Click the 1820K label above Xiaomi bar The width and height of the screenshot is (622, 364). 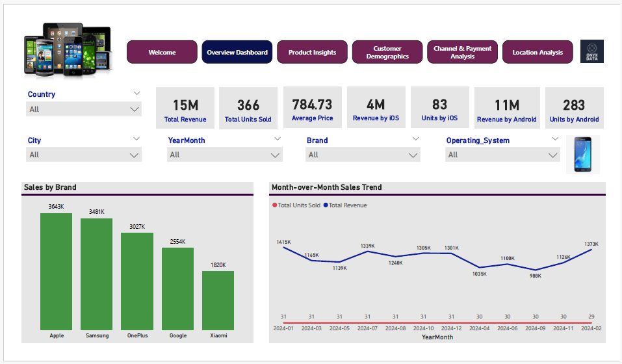coord(218,265)
